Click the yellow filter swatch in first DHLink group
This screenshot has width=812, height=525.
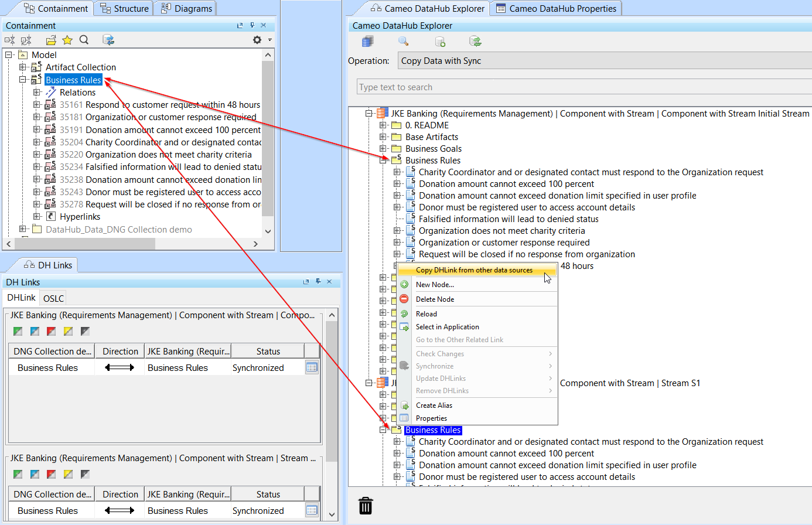(x=69, y=332)
